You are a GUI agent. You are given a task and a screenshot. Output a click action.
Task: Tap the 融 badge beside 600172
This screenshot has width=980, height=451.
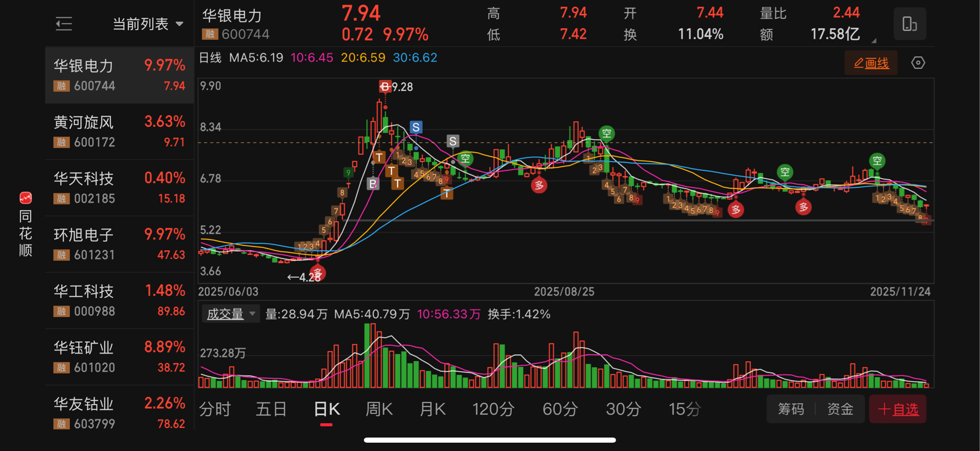[62, 142]
